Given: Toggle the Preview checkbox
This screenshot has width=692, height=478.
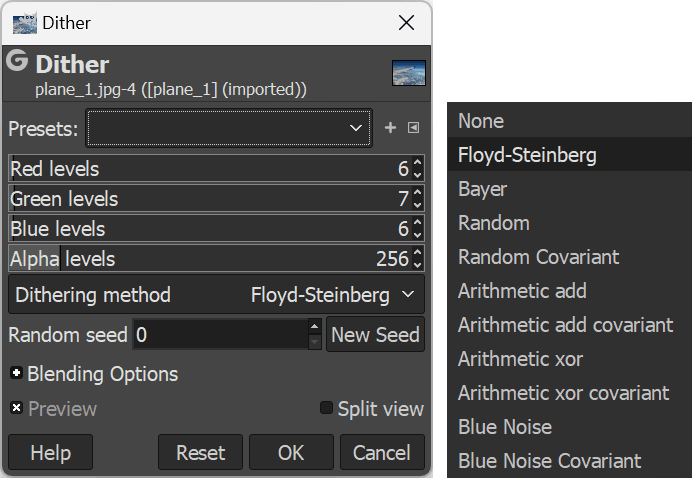Looking at the screenshot, I should point(17,408).
